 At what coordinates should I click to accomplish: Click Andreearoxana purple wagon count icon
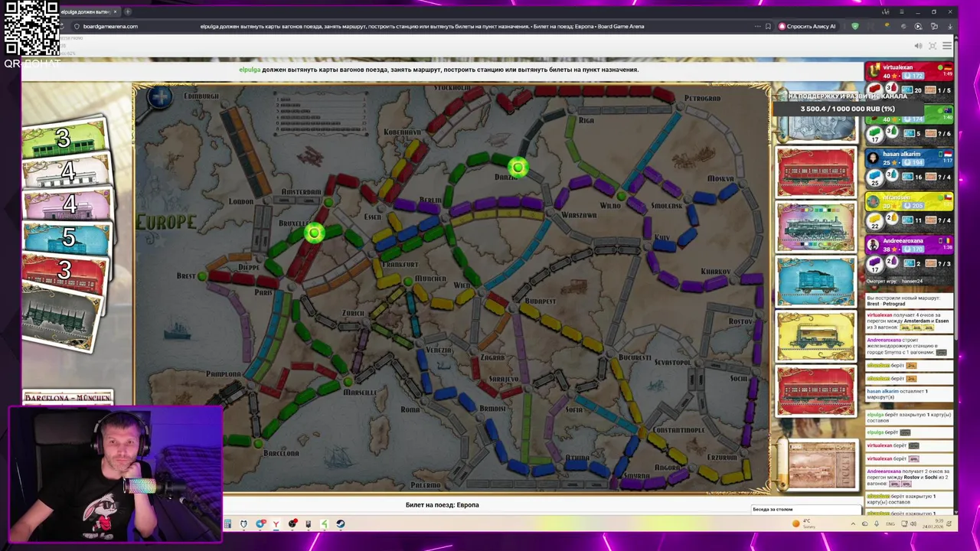coord(874,264)
